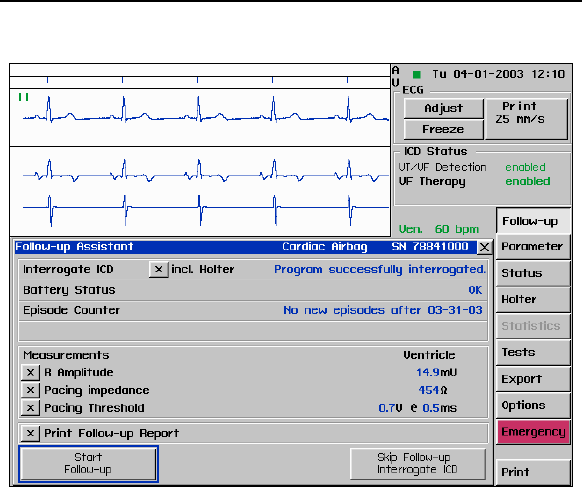Screen dimensions: 582x487
Task: Click the pacing impedance value 454Ω
Action: click(x=433, y=390)
